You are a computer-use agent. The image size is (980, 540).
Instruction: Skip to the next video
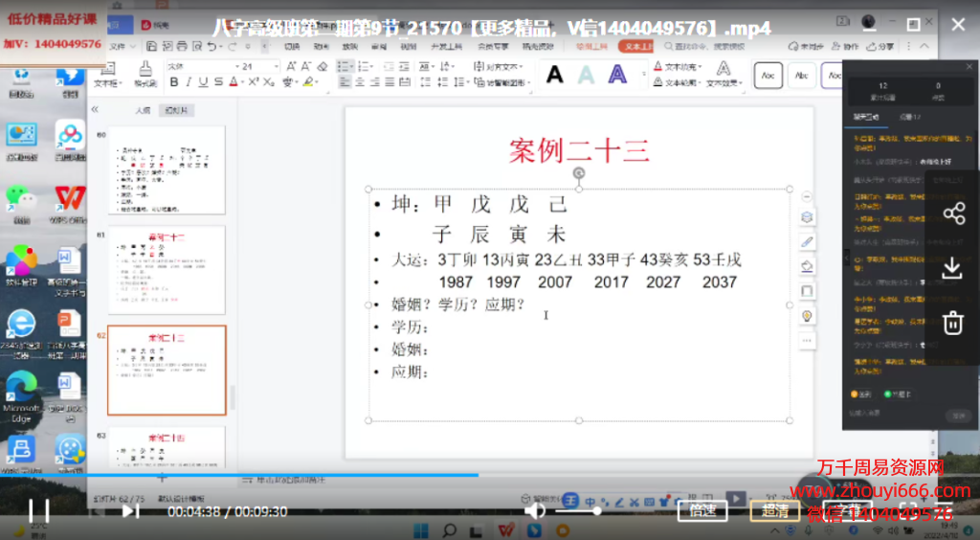click(129, 511)
